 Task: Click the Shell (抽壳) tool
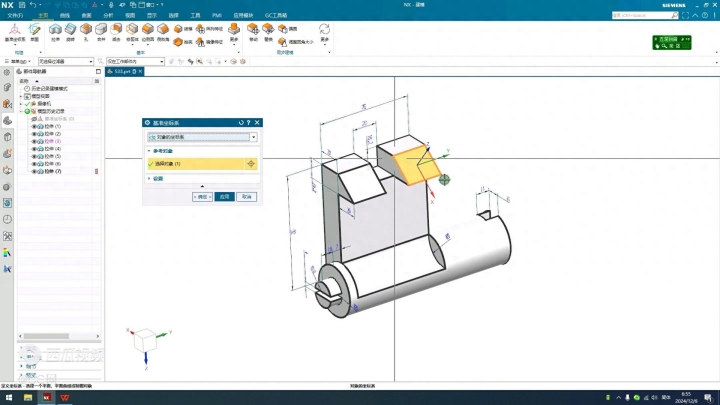183,42
